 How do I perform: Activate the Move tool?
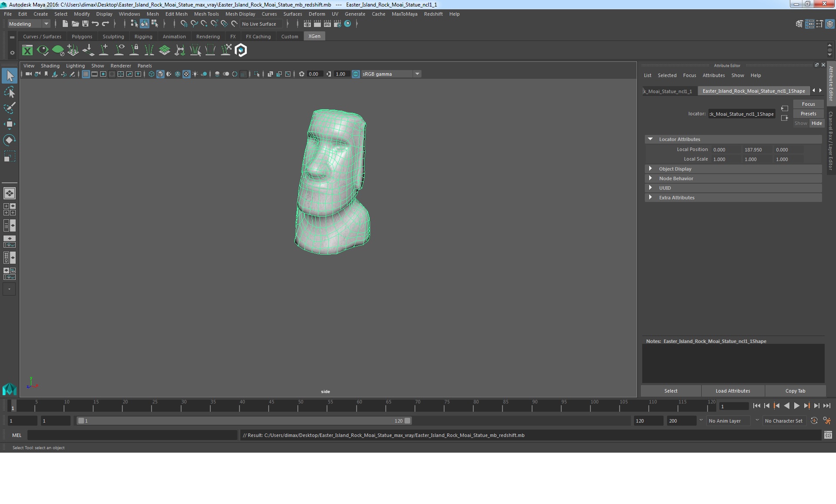pos(9,124)
